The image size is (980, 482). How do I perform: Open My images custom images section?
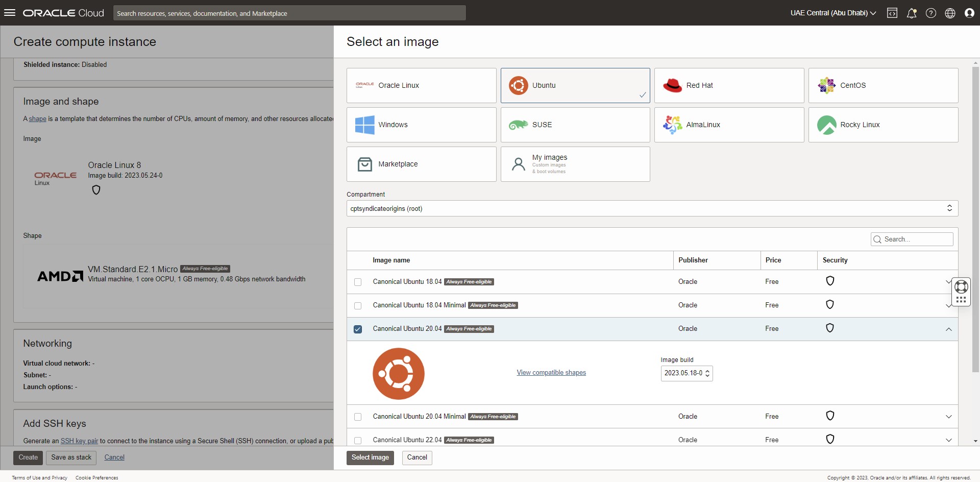575,164
